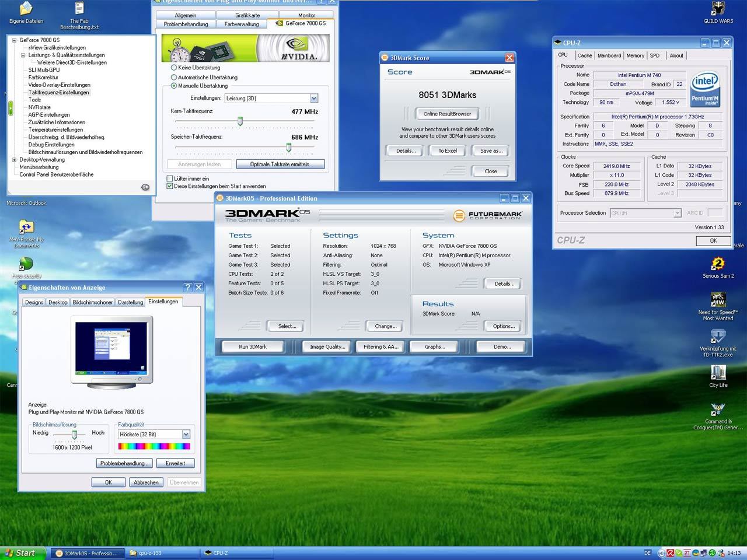
Task: Open the Bildschirmschoner tab
Action: pos(93,302)
